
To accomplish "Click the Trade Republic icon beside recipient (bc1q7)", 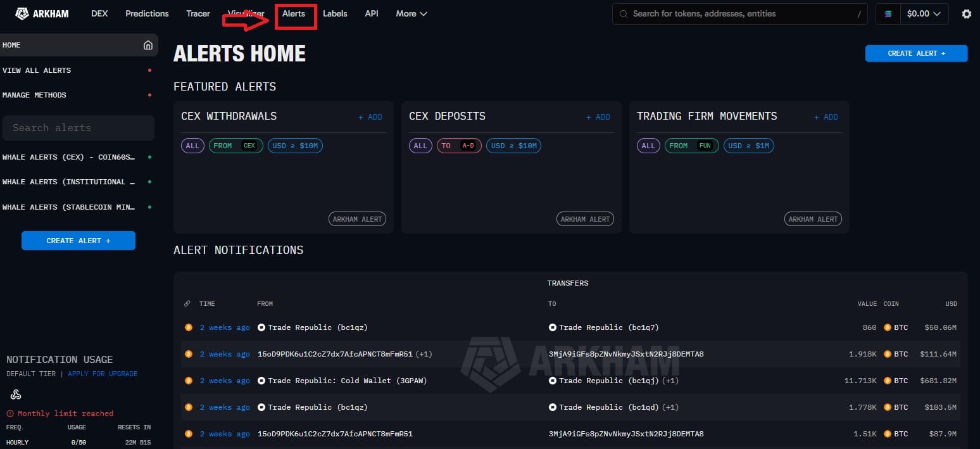I will tap(553, 327).
